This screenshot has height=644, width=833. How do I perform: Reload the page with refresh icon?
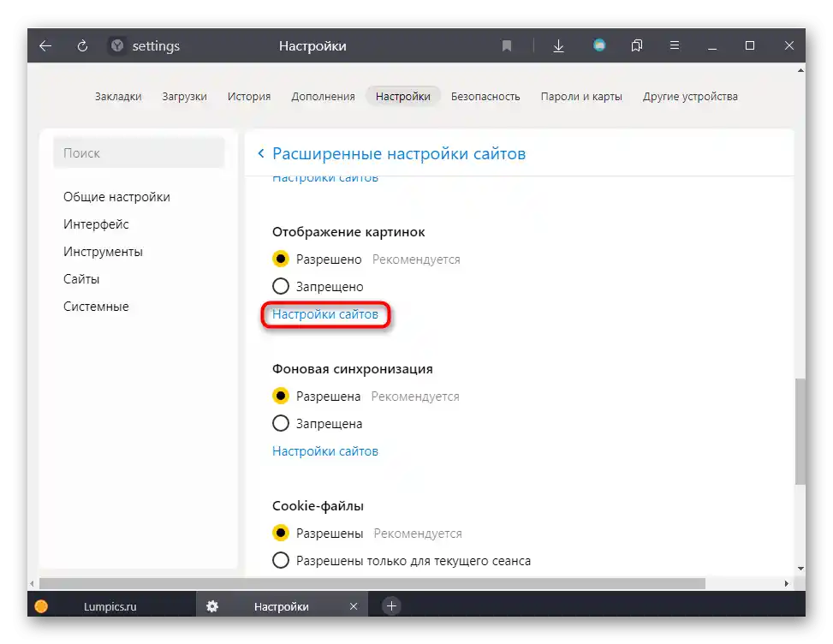click(82, 46)
